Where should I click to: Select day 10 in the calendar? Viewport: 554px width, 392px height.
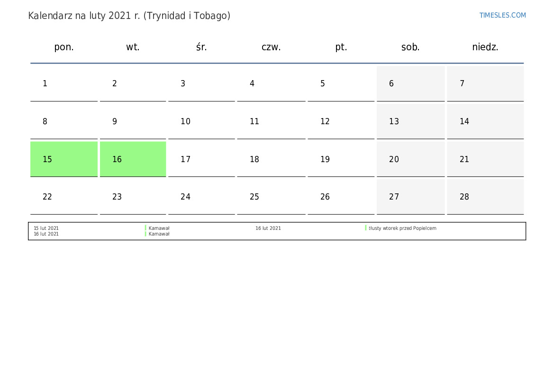[x=201, y=122]
